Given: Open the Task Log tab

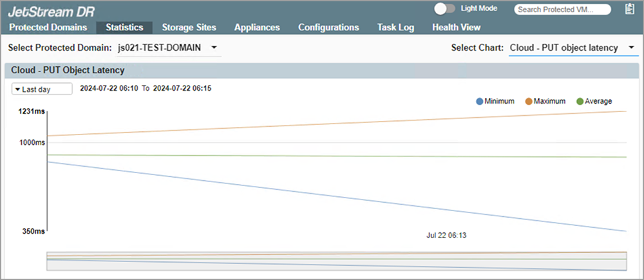Looking at the screenshot, I should coord(395,28).
